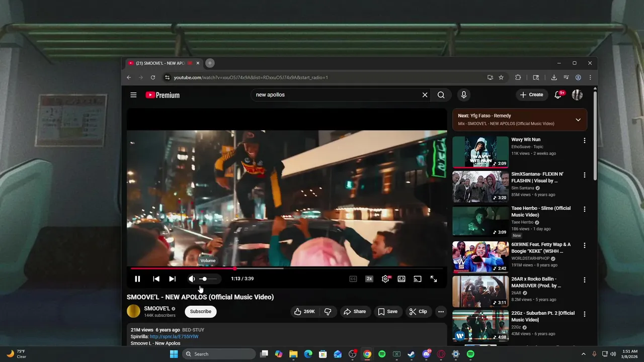
Task: Start voice search with microphone icon
Action: (x=464, y=95)
